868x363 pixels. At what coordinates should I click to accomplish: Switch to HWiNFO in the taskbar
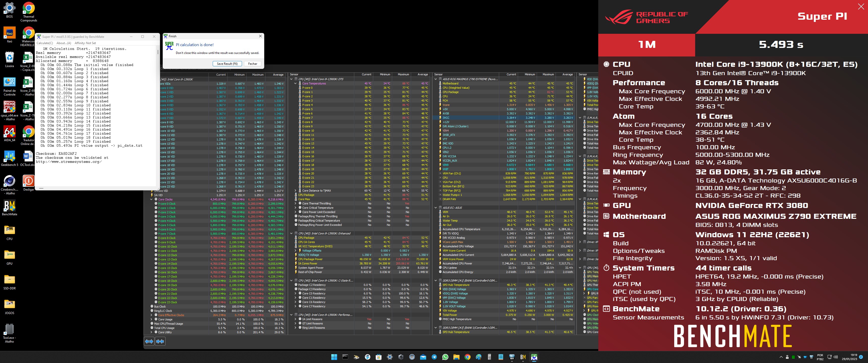[512, 357]
